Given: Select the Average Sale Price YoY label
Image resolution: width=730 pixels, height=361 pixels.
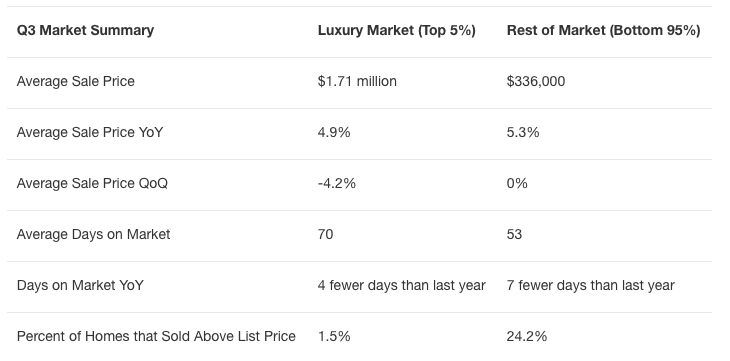Looking at the screenshot, I should [x=90, y=132].
